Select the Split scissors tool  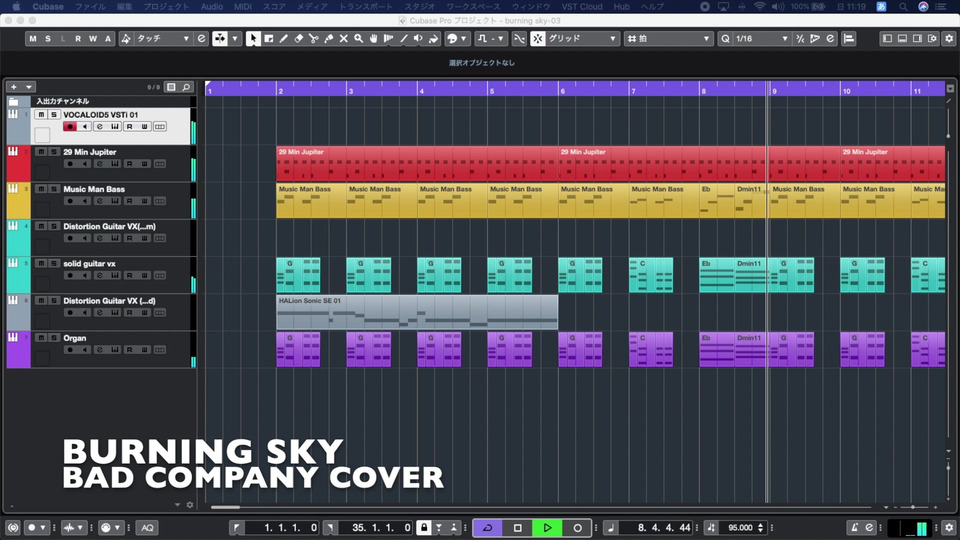(x=313, y=39)
